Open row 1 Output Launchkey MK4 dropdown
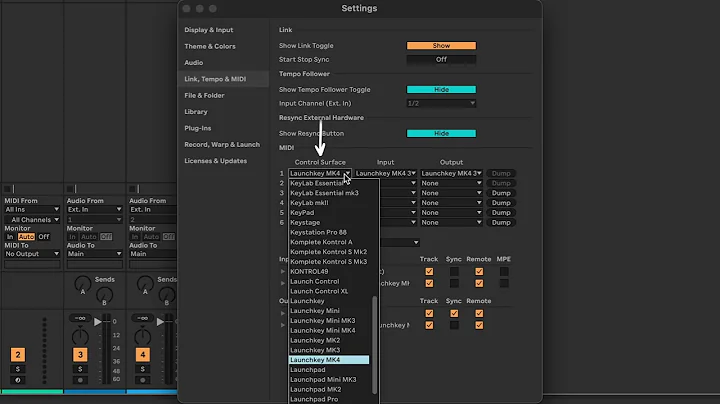This screenshot has width=720, height=404. tap(451, 173)
